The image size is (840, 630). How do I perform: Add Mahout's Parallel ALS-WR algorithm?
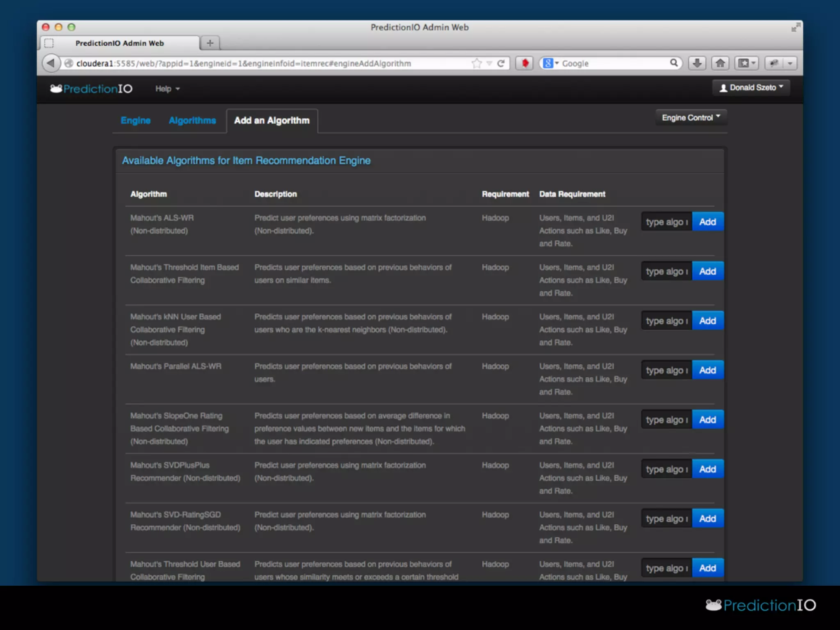click(x=708, y=370)
